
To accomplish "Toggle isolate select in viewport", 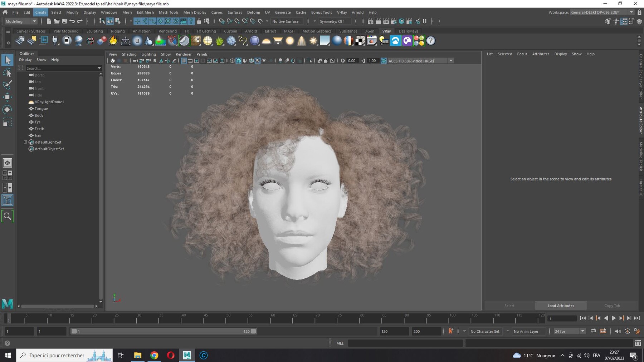I will [310, 61].
